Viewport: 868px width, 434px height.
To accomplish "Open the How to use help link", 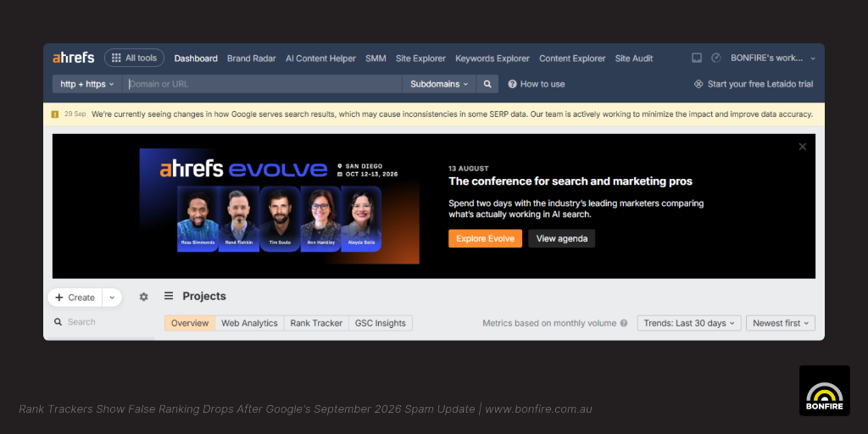I will 537,84.
